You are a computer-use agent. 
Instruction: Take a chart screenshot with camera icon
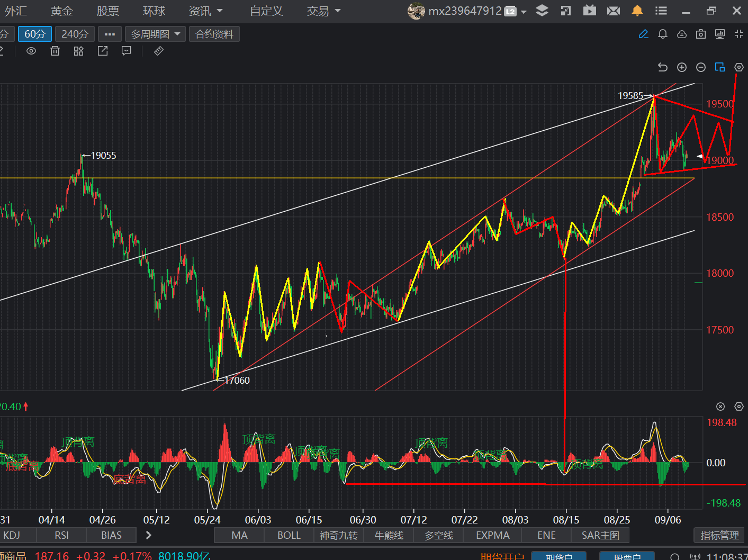coord(701,34)
